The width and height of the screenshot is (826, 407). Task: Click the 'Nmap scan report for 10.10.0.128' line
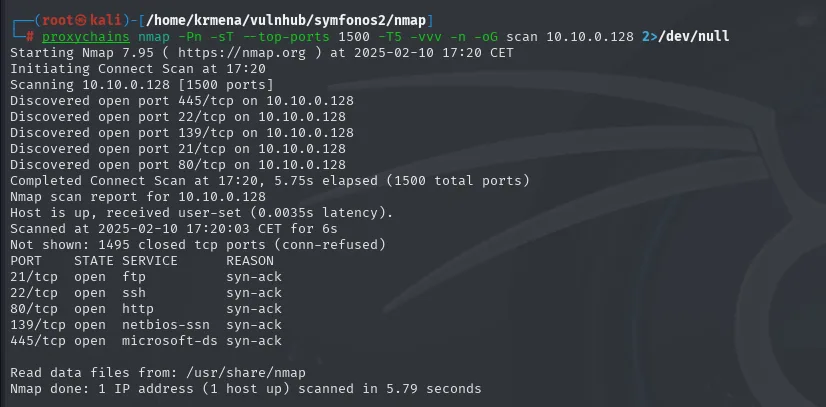pos(138,197)
